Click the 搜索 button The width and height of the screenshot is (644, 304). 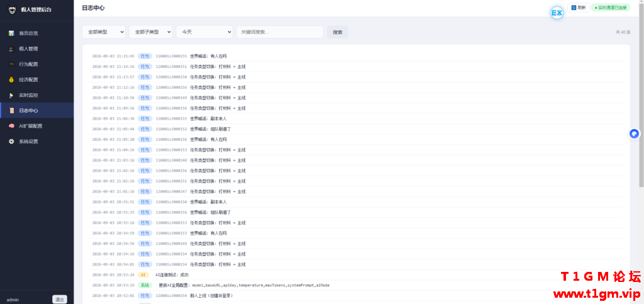click(x=338, y=32)
